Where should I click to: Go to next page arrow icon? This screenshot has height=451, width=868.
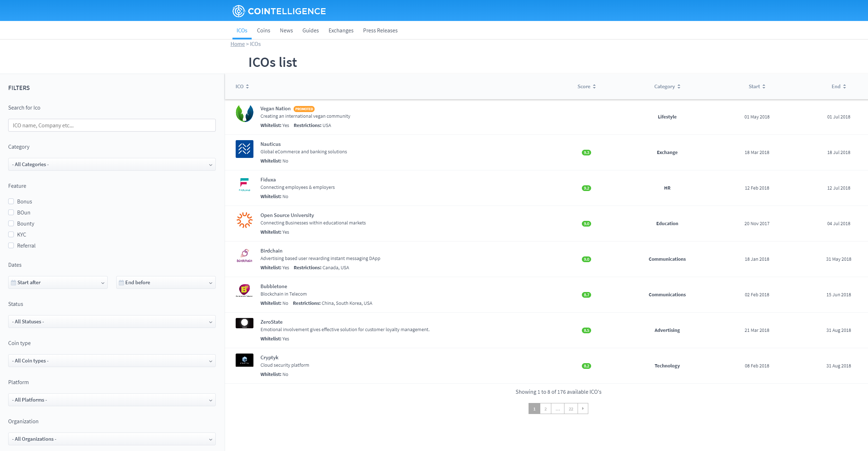pyautogui.click(x=583, y=409)
